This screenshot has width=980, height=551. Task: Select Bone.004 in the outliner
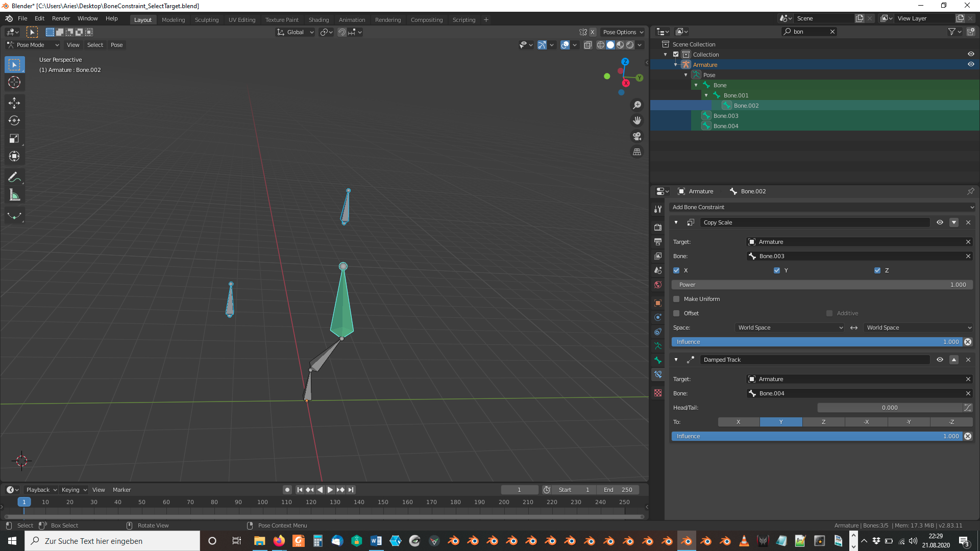coord(725,126)
